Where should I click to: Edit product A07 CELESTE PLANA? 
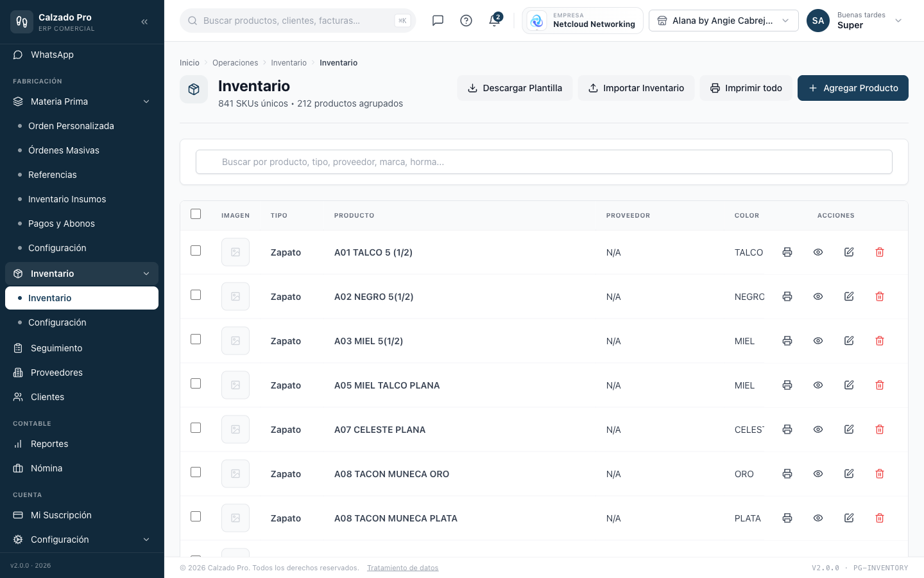(849, 430)
